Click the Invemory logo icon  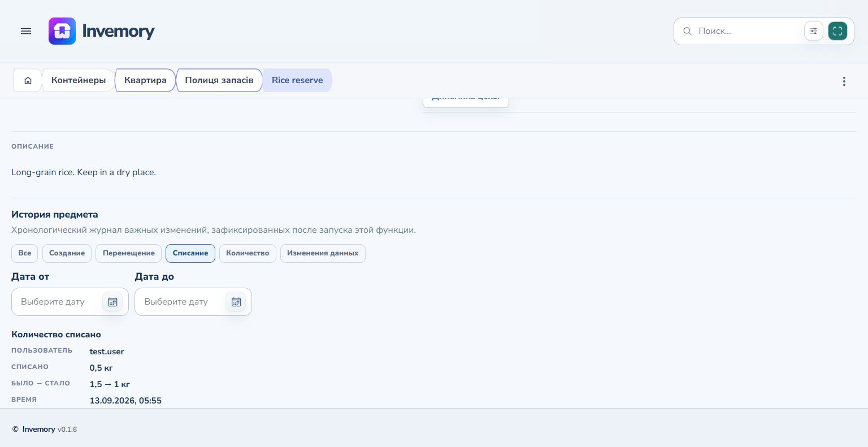tap(62, 31)
